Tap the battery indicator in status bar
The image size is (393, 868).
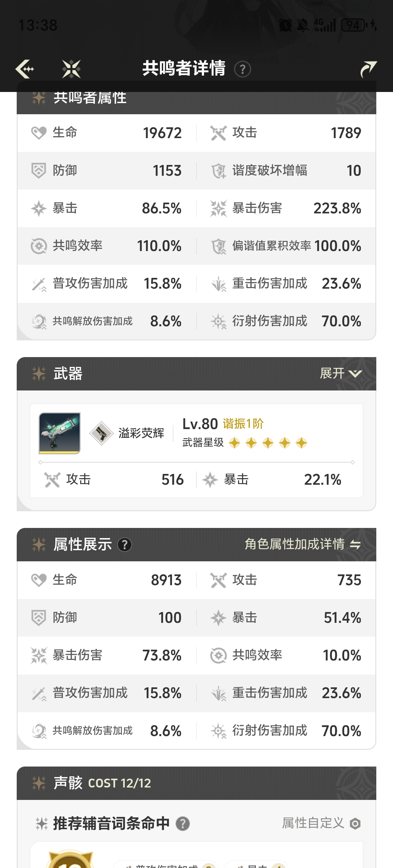[x=354, y=25]
